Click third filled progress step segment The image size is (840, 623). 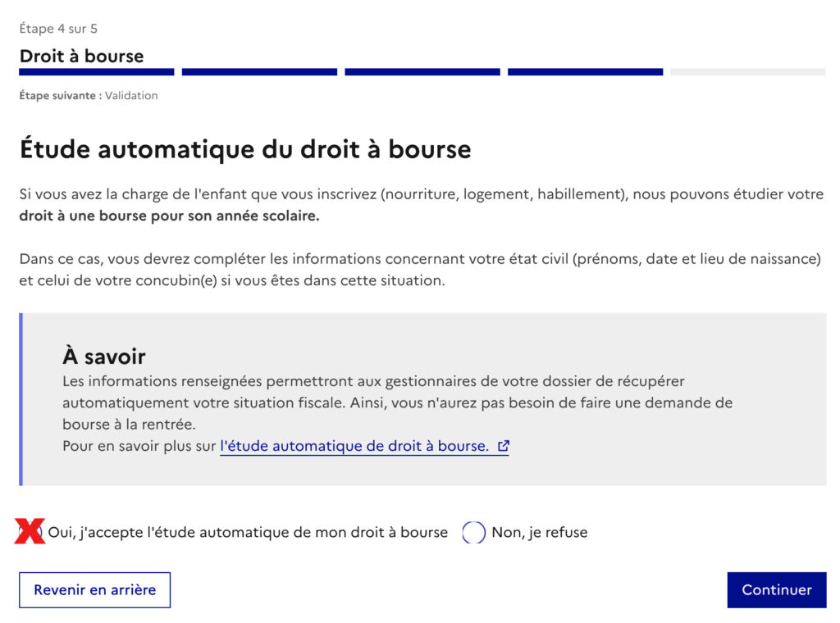pyautogui.click(x=422, y=71)
